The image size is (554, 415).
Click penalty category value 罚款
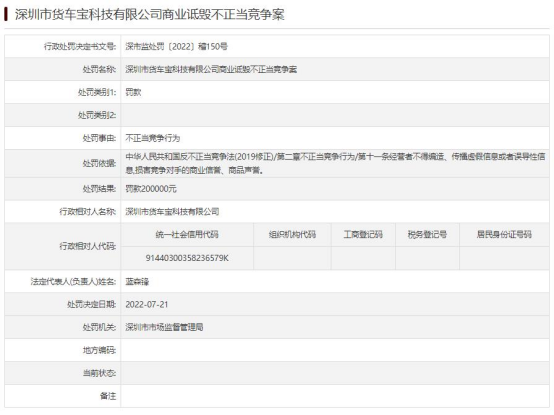133,92
